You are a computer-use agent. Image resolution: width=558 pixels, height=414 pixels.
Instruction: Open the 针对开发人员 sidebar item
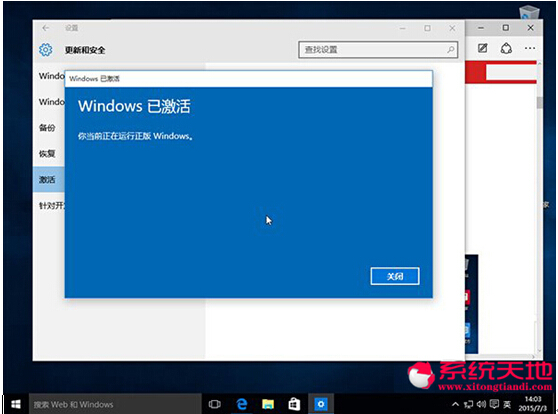coord(52,205)
